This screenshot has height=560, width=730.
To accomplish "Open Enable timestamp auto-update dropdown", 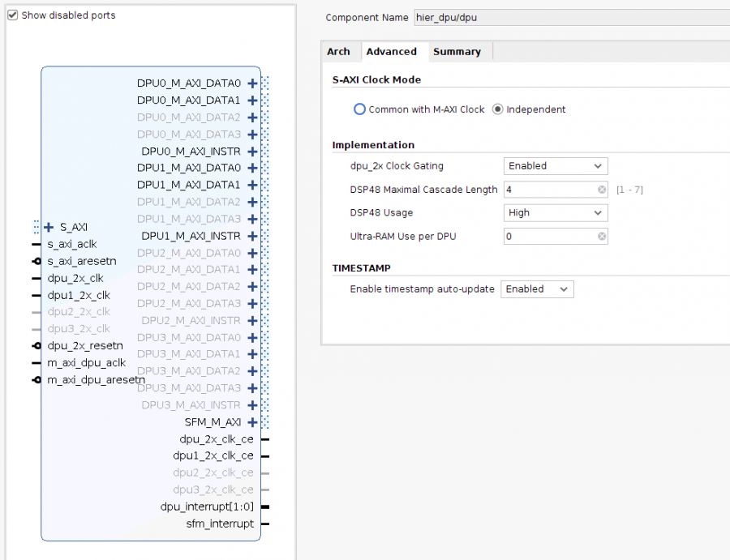I will [x=537, y=289].
